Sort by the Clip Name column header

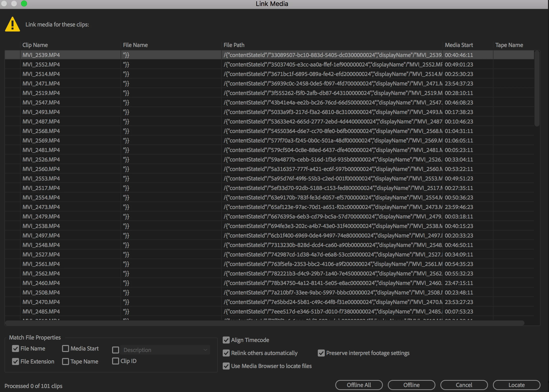[35, 45]
